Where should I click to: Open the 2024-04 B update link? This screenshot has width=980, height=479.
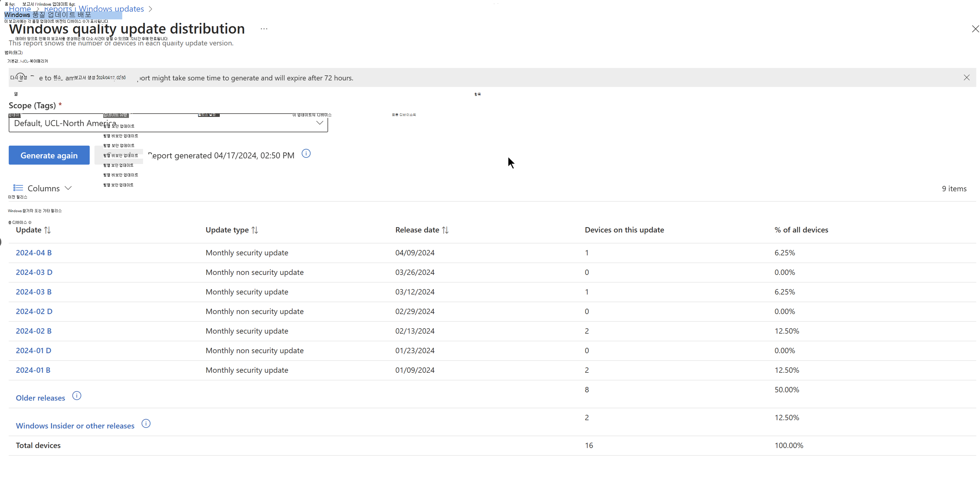tap(33, 253)
